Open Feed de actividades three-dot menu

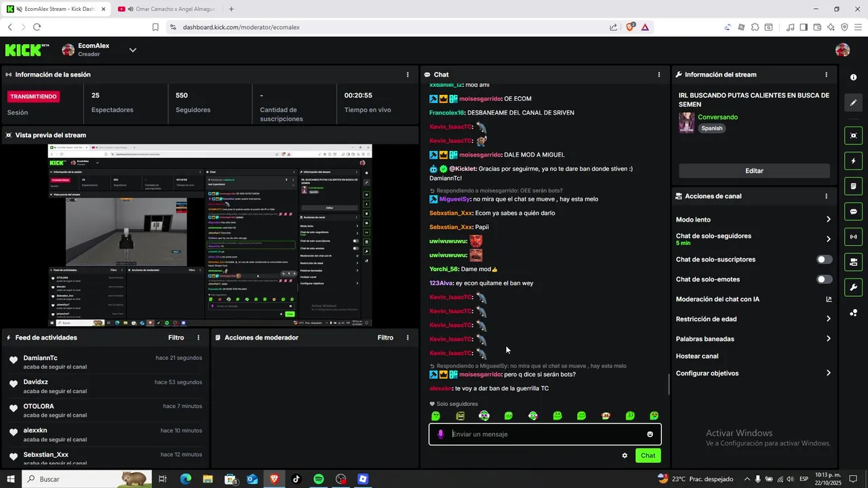(x=199, y=338)
